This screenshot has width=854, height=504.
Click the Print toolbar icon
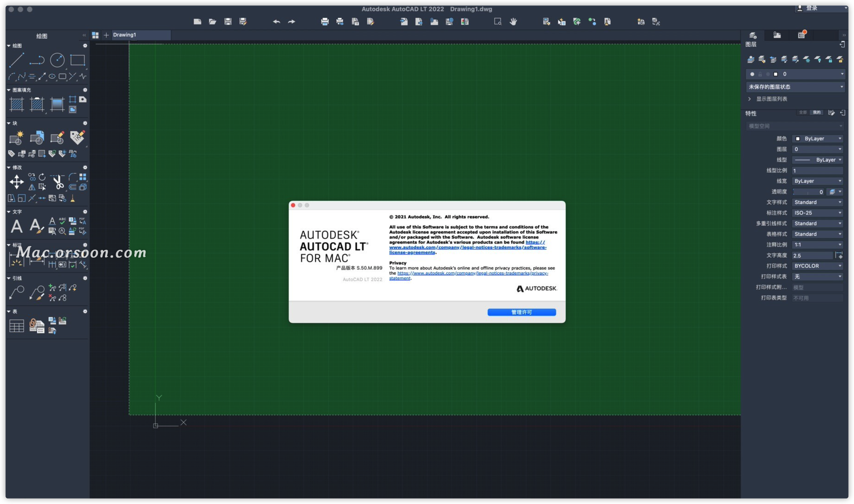[x=325, y=21]
